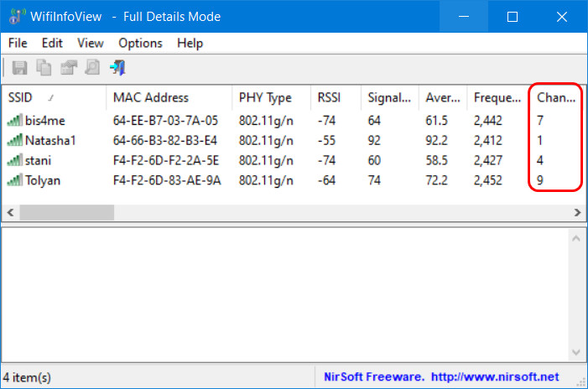
Task: Click the Properties toolbar icon
Action: (69, 68)
